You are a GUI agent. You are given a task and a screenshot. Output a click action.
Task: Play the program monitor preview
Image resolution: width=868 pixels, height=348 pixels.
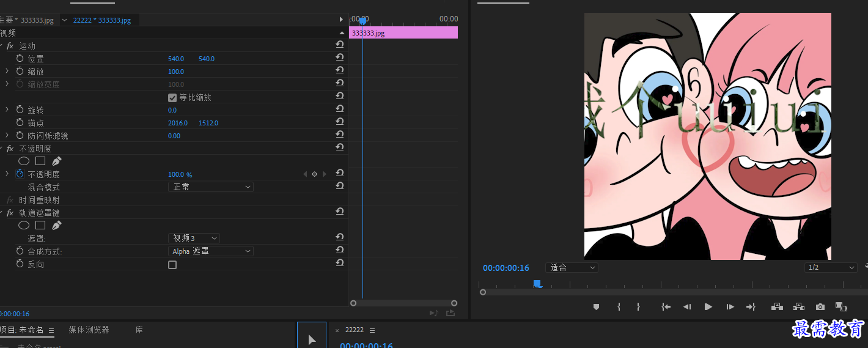[x=708, y=307]
